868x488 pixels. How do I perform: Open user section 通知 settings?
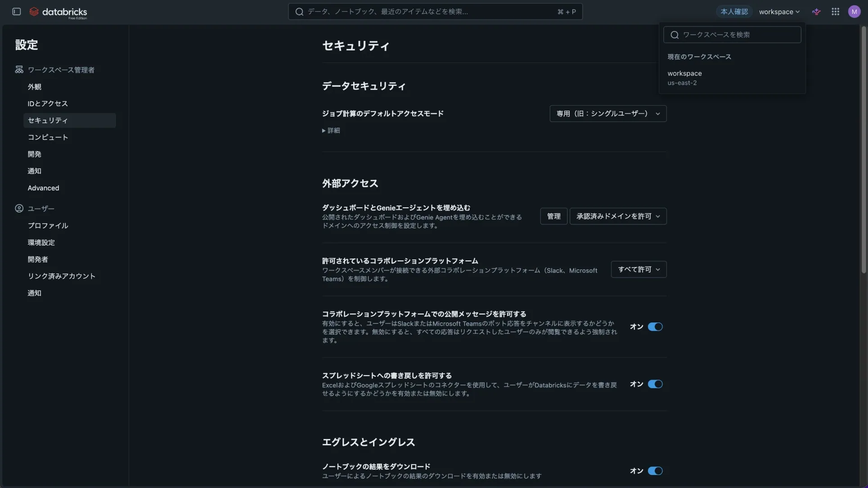tap(69, 293)
